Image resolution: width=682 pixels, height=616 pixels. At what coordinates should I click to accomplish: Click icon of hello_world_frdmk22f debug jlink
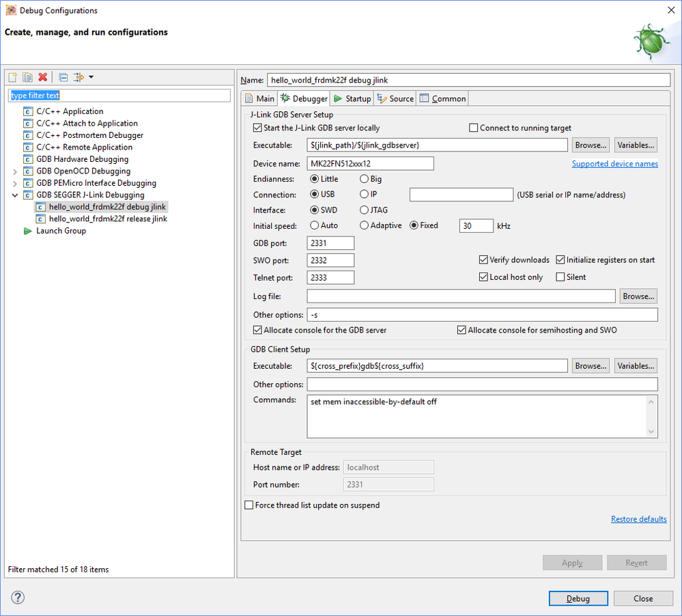click(x=40, y=207)
